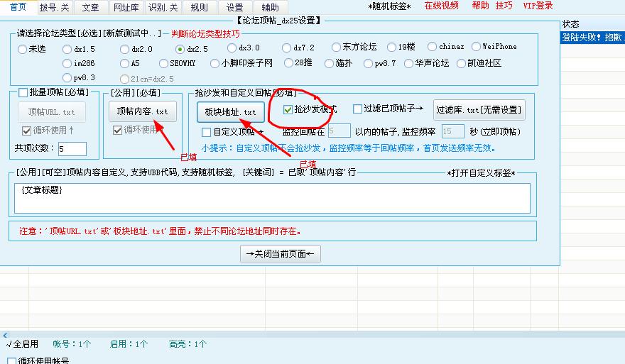Select the dx2.0 forum type radio button
Image resolution: width=625 pixels, height=364 pixels.
tap(124, 49)
